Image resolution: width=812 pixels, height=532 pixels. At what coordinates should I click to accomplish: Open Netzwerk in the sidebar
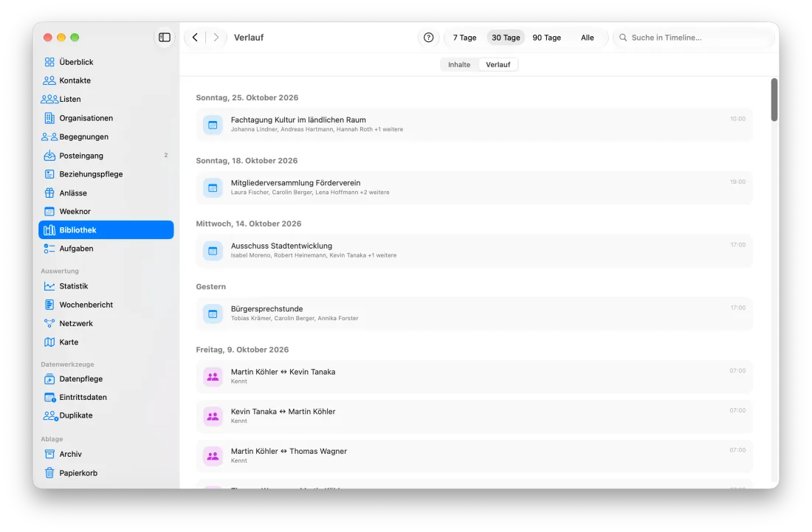click(x=106, y=323)
